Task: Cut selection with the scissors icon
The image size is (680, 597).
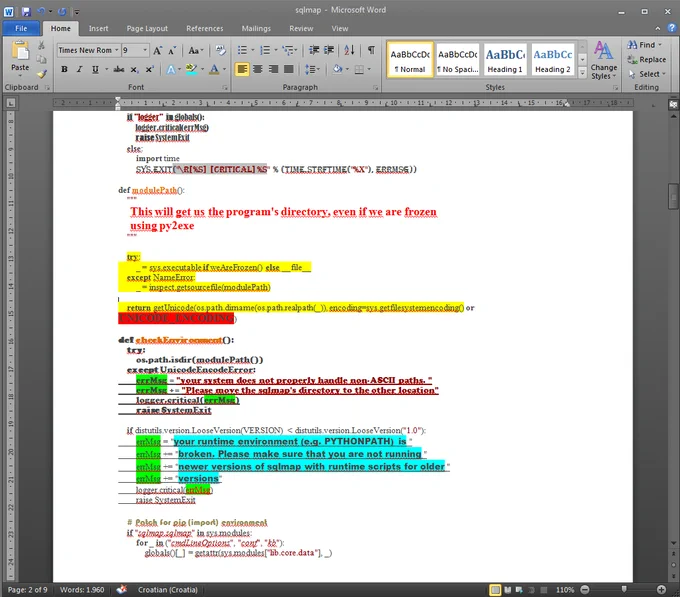Action: click(41, 45)
